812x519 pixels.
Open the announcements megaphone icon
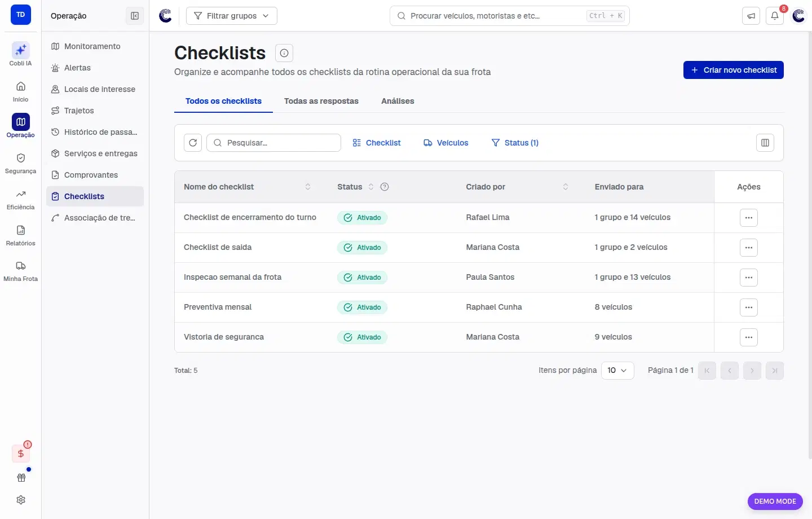751,16
